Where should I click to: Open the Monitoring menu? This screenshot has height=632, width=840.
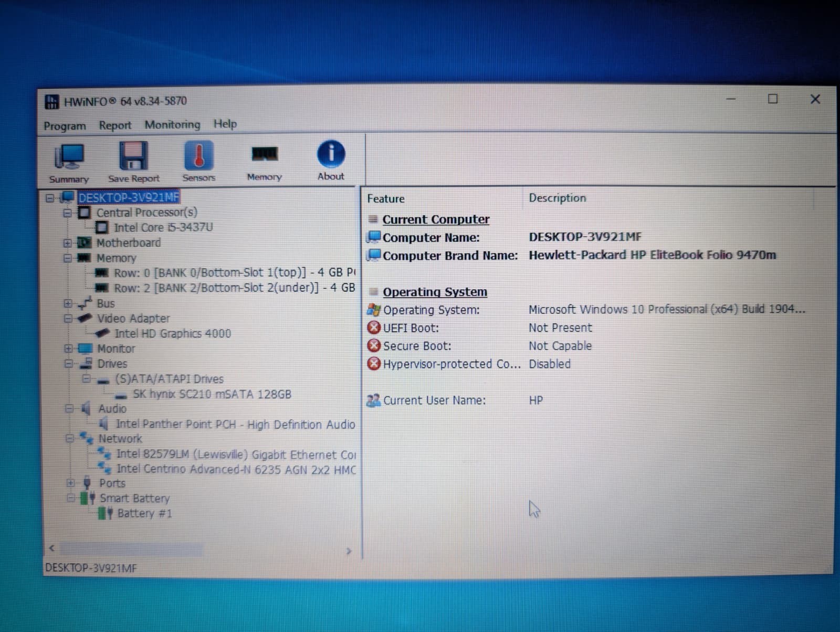click(x=172, y=124)
